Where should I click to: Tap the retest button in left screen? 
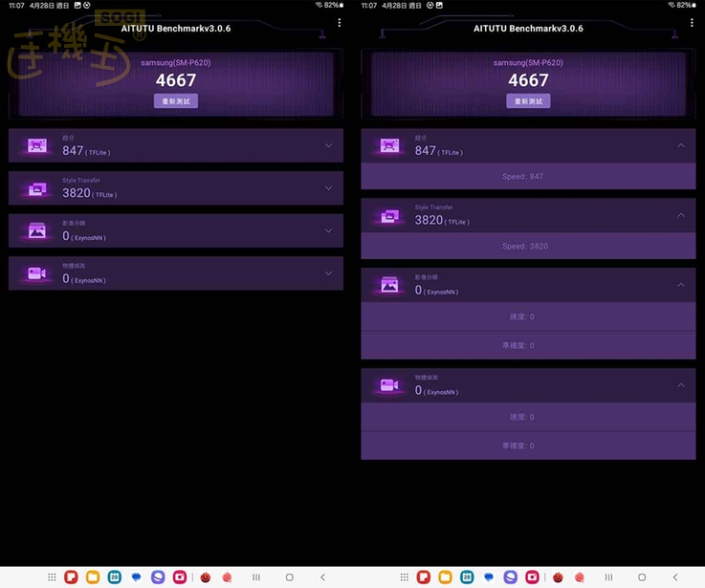point(176,101)
